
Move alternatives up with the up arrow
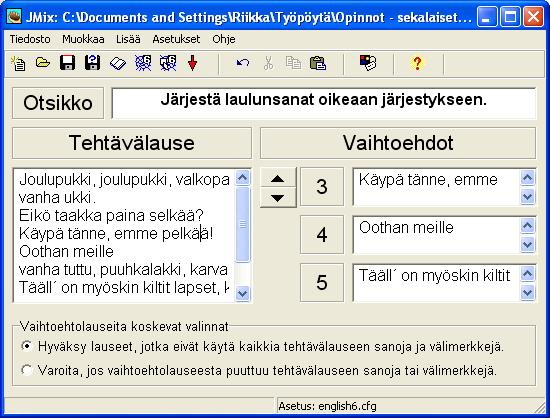pyautogui.click(x=278, y=178)
